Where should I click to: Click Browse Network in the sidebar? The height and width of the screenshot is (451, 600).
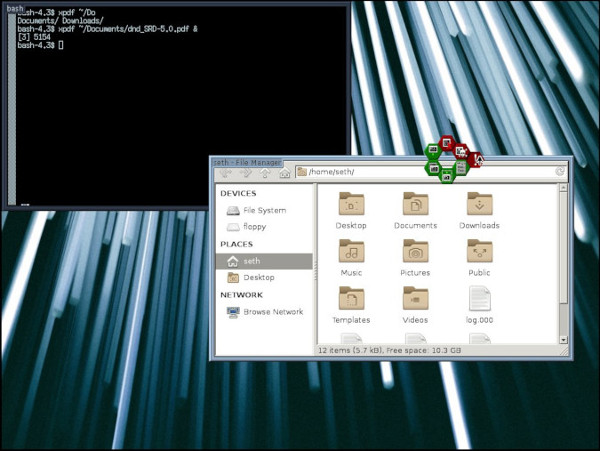273,312
